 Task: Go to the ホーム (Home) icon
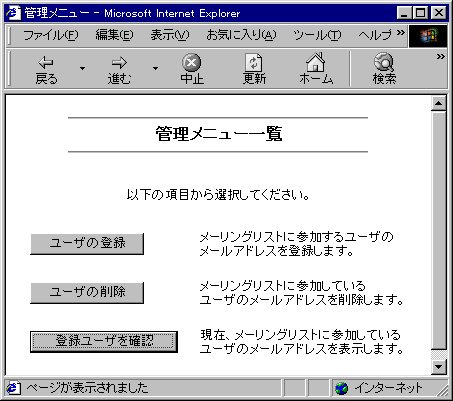316,62
